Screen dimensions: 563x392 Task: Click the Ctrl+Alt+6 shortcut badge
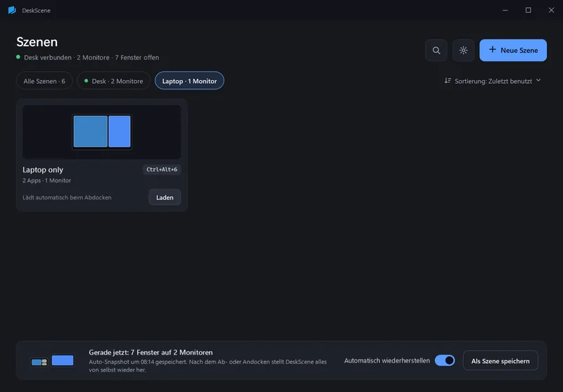(162, 170)
